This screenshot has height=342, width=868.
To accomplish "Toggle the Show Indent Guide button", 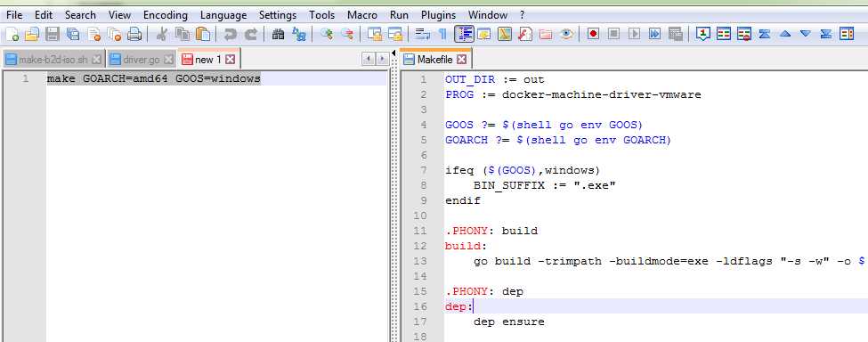I will click(464, 35).
